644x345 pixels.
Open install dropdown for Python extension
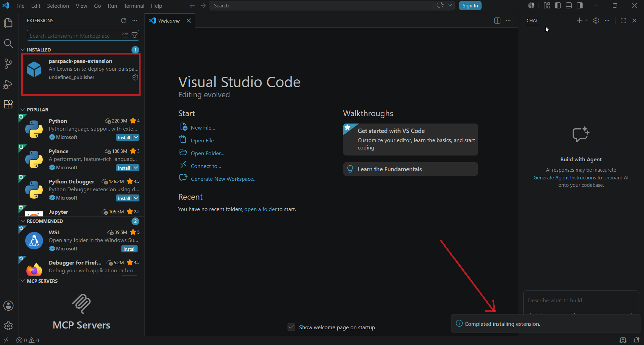pyautogui.click(x=136, y=137)
